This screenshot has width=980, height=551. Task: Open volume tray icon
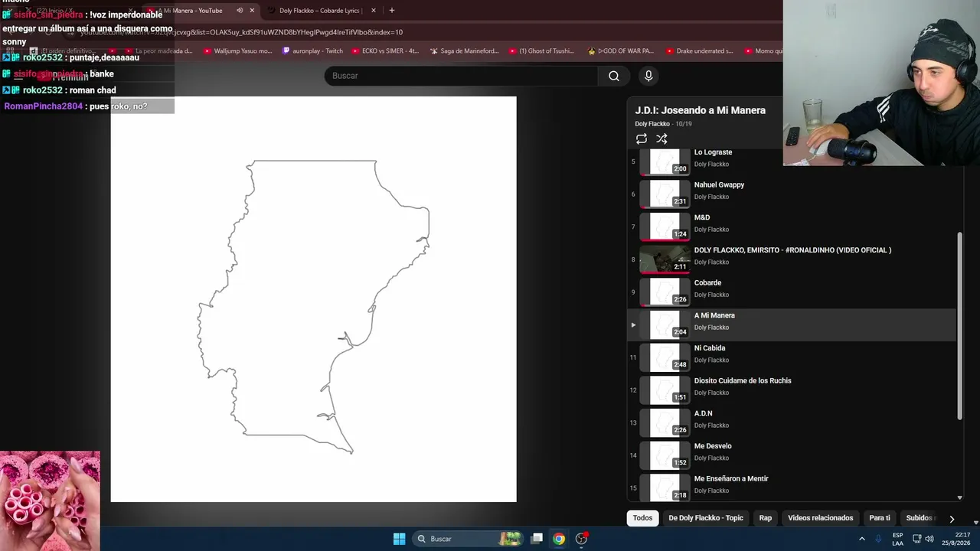929,539
